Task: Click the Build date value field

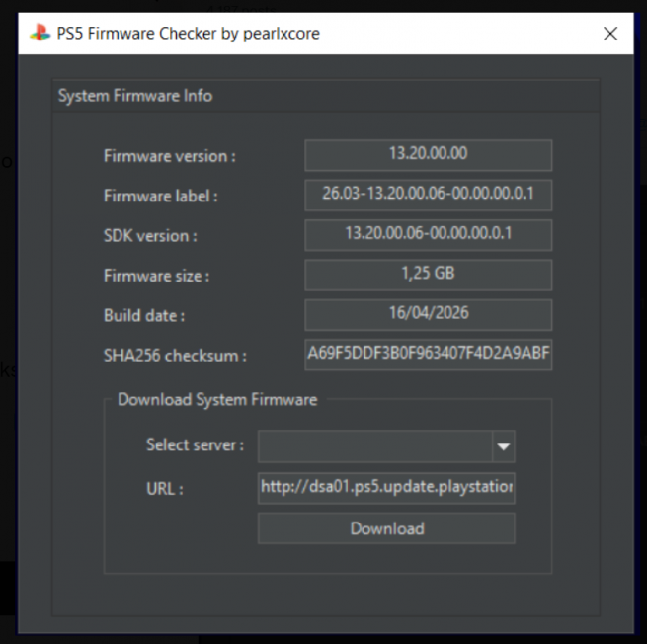Action: coord(428,314)
